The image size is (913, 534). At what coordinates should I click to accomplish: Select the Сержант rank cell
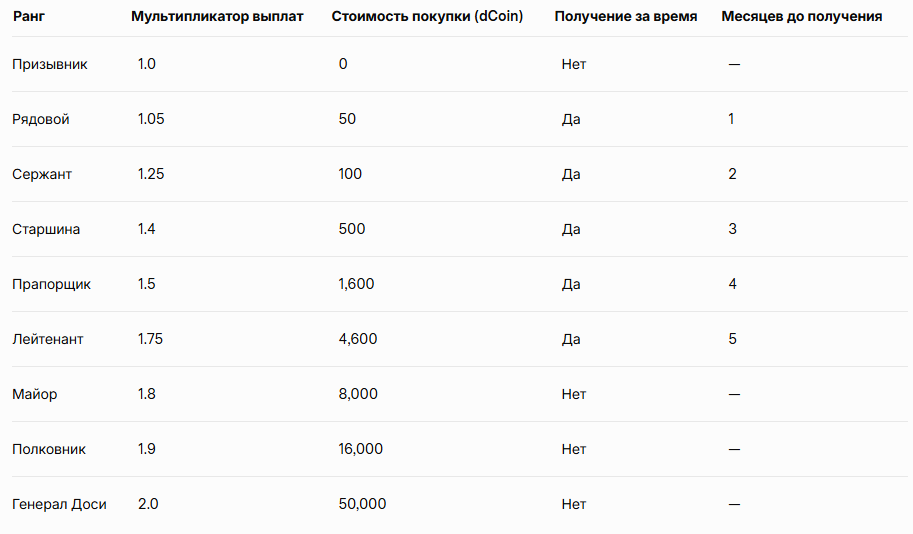[x=42, y=174]
